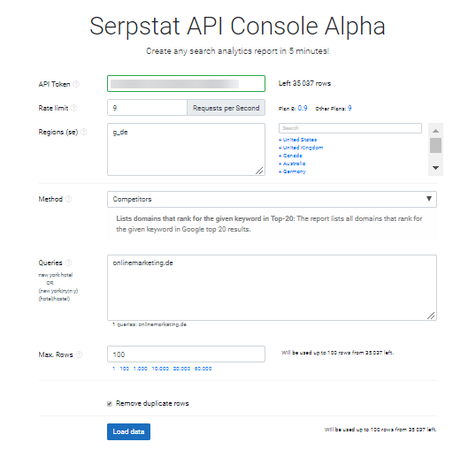This screenshot has width=476, height=457.
Task: Click the Requests per Second addon label
Action: click(x=226, y=108)
